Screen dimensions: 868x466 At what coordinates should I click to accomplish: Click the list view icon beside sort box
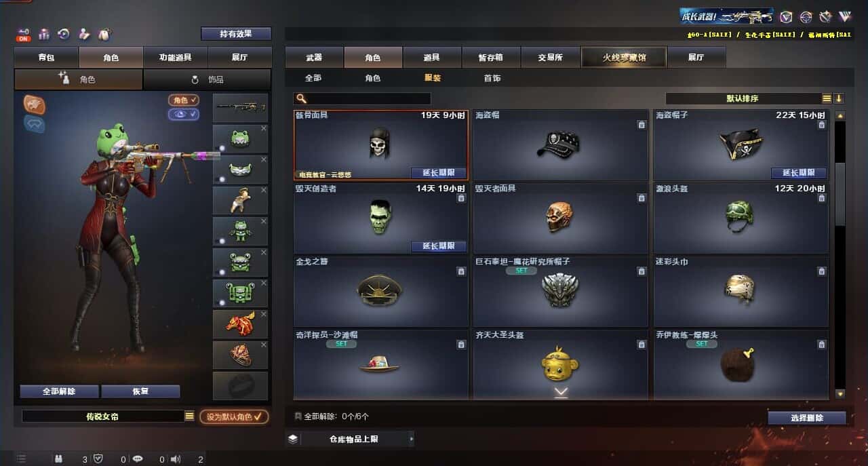[827, 98]
